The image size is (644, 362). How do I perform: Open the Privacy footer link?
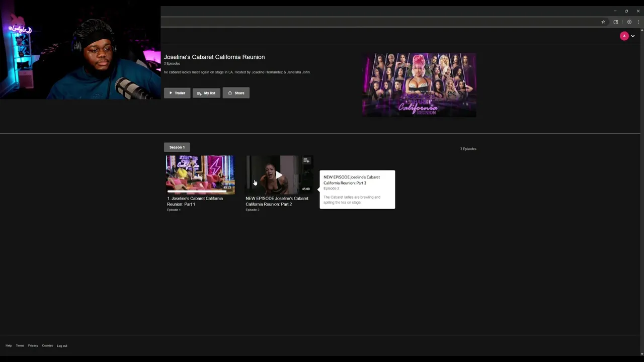[33, 346]
